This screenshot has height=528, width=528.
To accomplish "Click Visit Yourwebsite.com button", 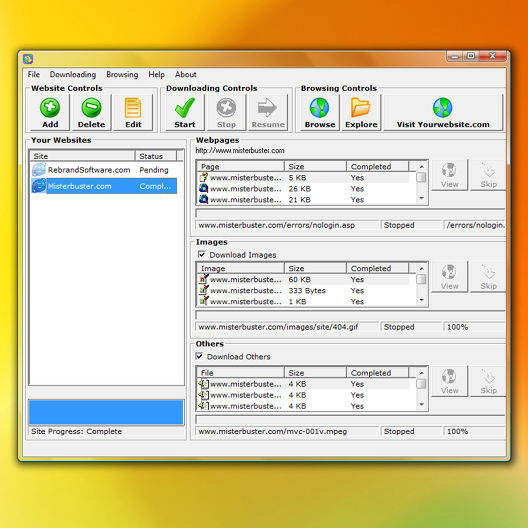I will pyautogui.click(x=443, y=112).
